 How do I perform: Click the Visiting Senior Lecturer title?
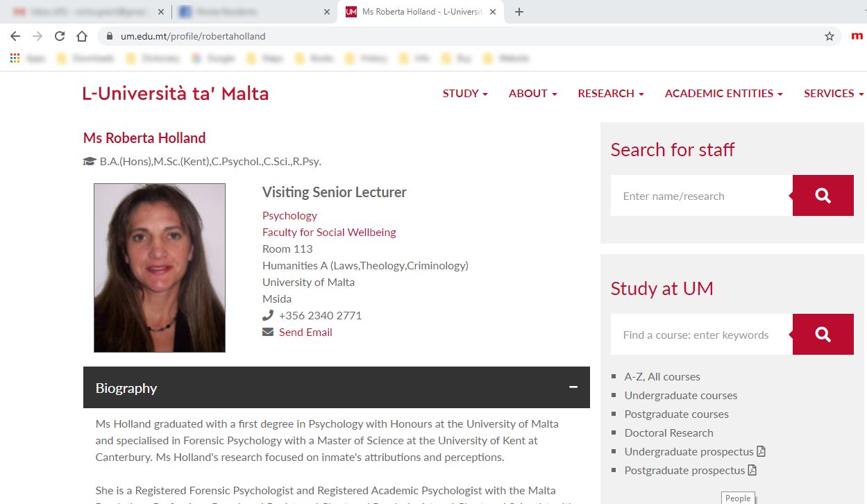coord(335,192)
